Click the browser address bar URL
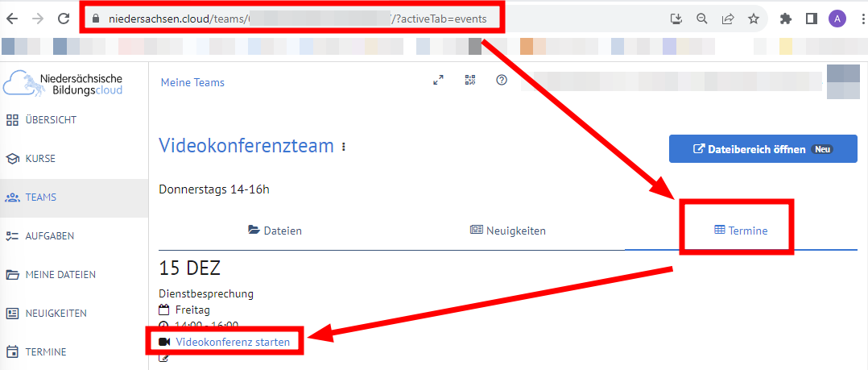868x370 pixels. pos(297,19)
